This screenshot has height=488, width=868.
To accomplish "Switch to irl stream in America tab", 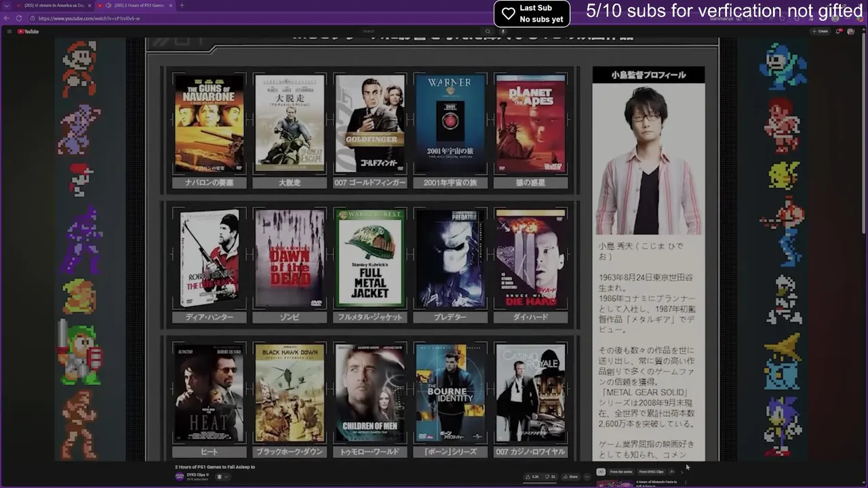I will coord(54,5).
